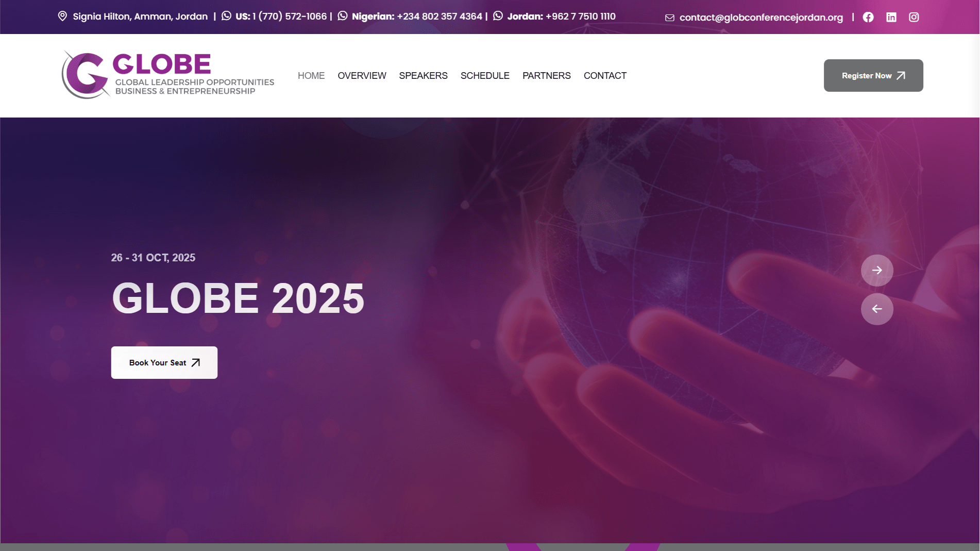The image size is (980, 551).
Task: Open the PARTNERS menu item
Action: [546, 76]
